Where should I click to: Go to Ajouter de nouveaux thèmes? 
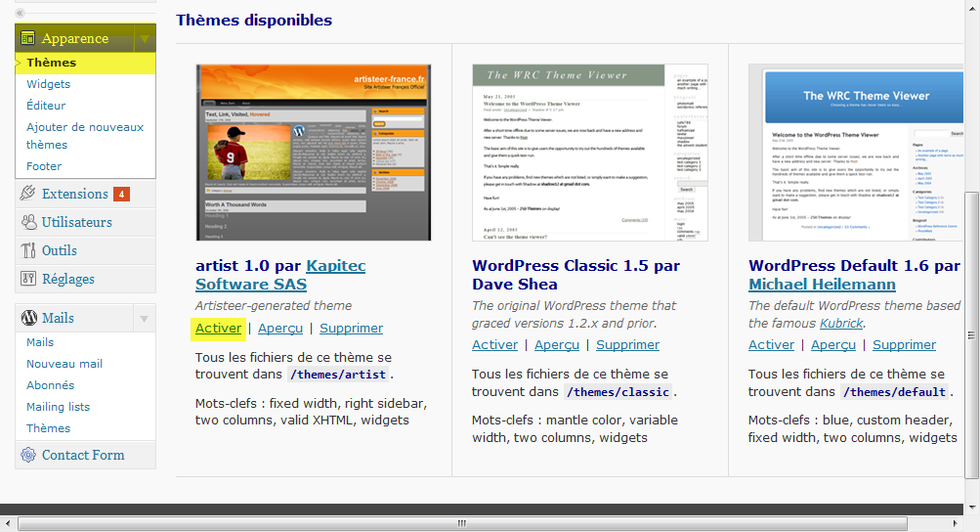coord(85,136)
